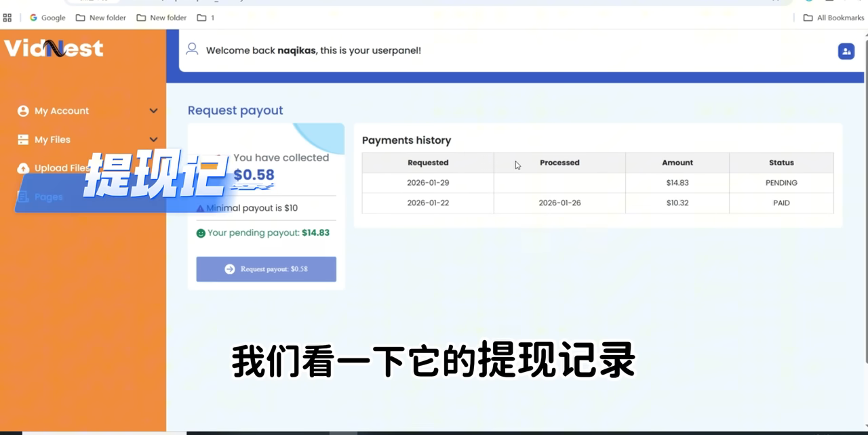
Task: Click the Request payout heading
Action: coord(235,110)
